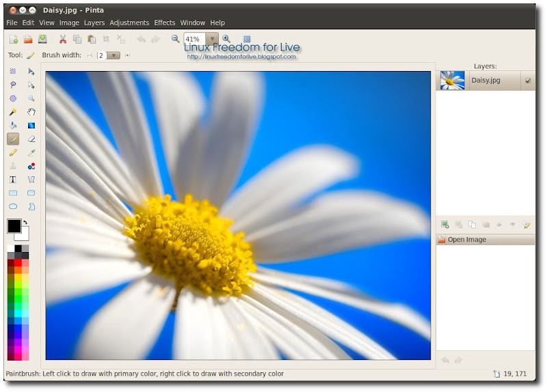547x392 pixels.
Task: Select the Eraser tool
Action: tap(31, 139)
